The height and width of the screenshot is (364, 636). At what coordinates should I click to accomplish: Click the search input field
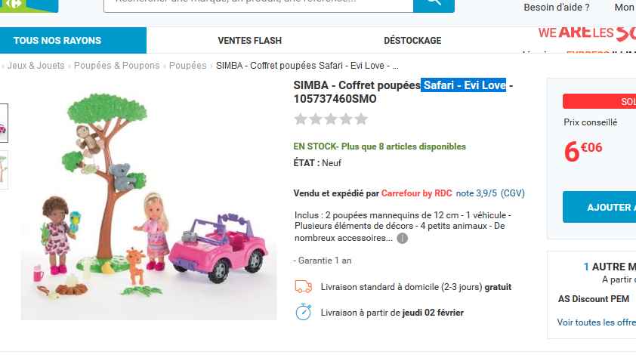(x=258, y=5)
